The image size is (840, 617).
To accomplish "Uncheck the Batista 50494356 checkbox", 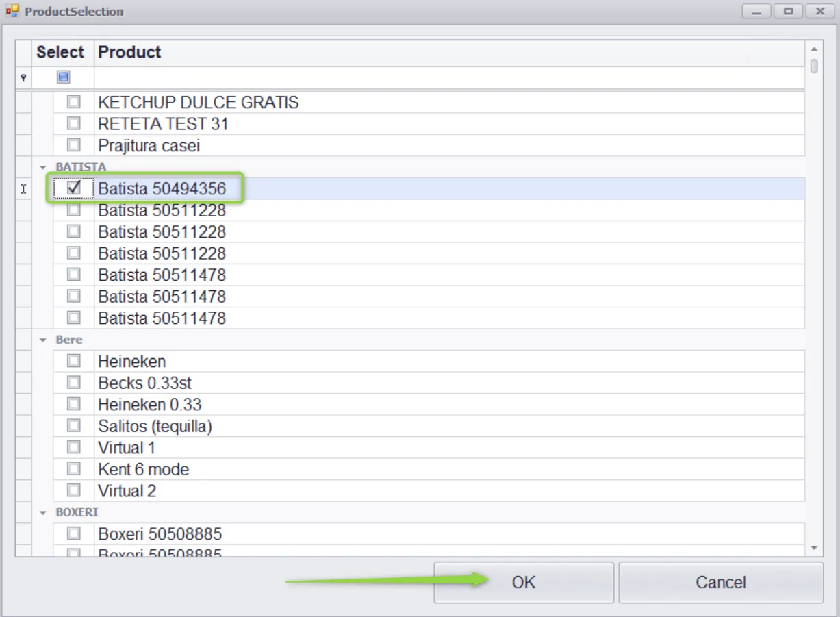I will coord(75,188).
